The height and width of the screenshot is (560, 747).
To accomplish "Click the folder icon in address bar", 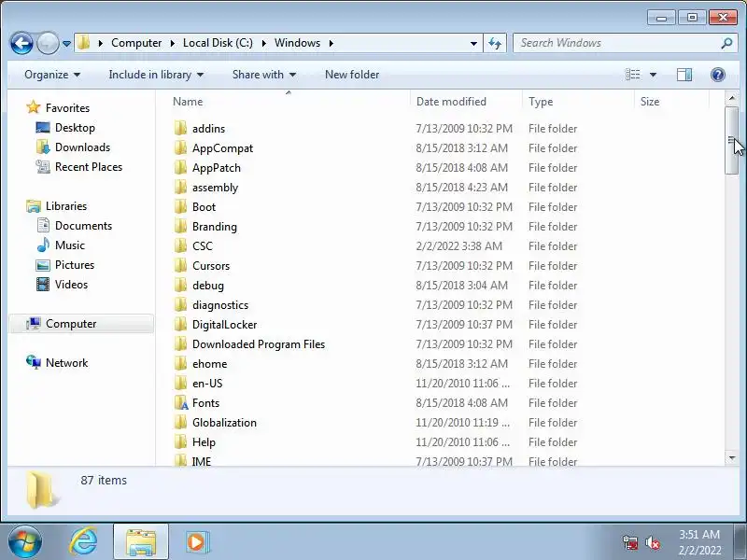I will pyautogui.click(x=83, y=43).
